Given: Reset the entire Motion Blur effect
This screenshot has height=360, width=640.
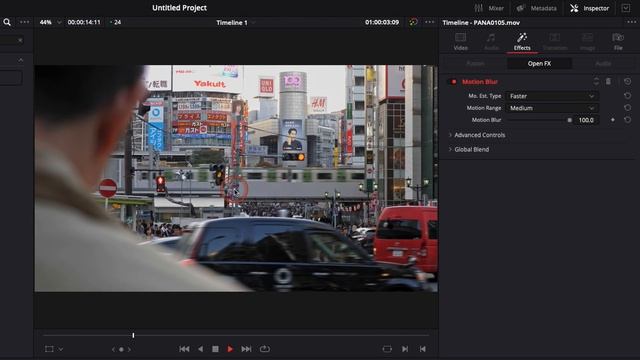Looking at the screenshot, I should click(x=627, y=82).
